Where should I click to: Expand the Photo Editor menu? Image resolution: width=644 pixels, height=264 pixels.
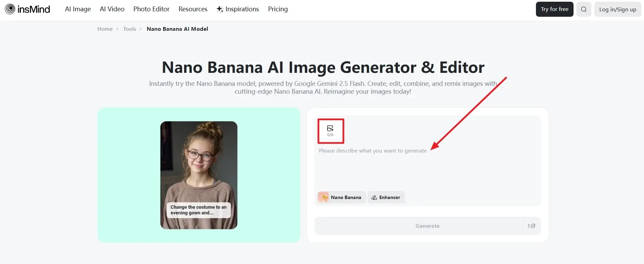click(x=151, y=9)
